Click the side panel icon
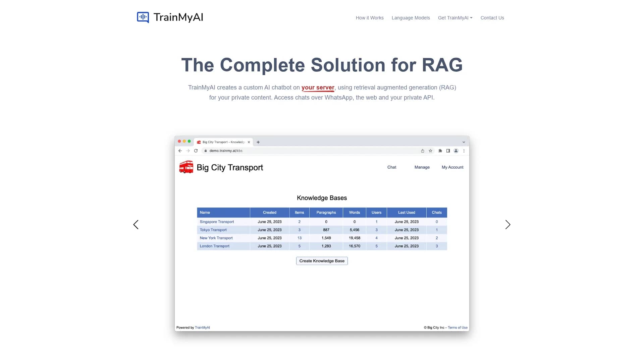The image size is (644, 362). click(448, 151)
